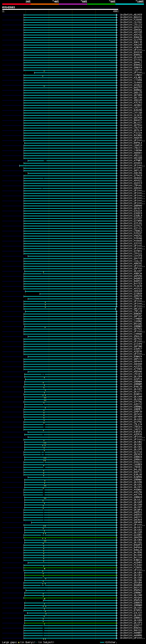Click the cyan ~100% identity legend bar

[x=130, y=4]
